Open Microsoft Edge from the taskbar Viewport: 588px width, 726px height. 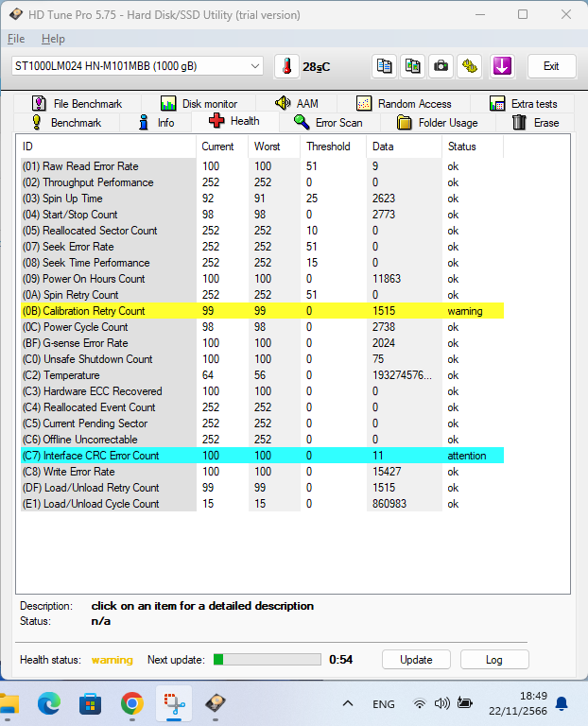coord(48,703)
